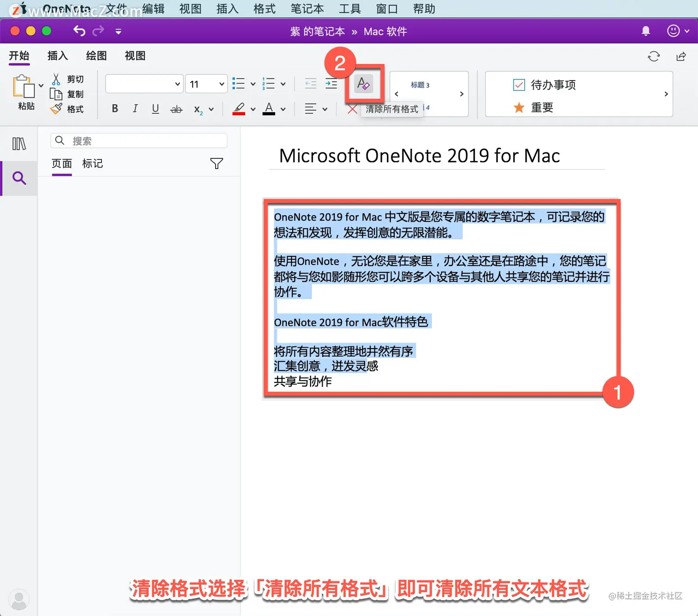Switch to 插入 ribbon tab

[58, 56]
